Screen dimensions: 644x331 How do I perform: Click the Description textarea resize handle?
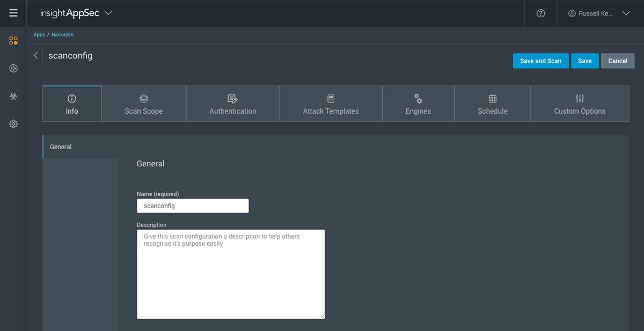tap(322, 316)
